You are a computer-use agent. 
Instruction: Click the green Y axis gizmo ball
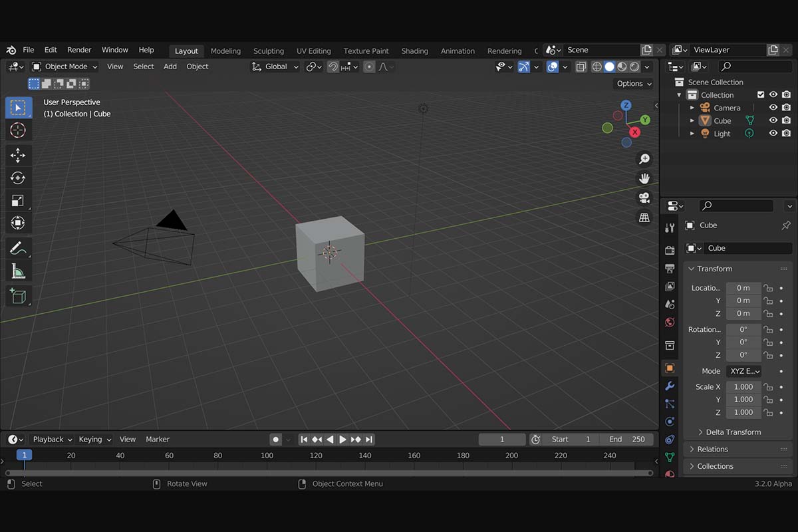(x=645, y=120)
